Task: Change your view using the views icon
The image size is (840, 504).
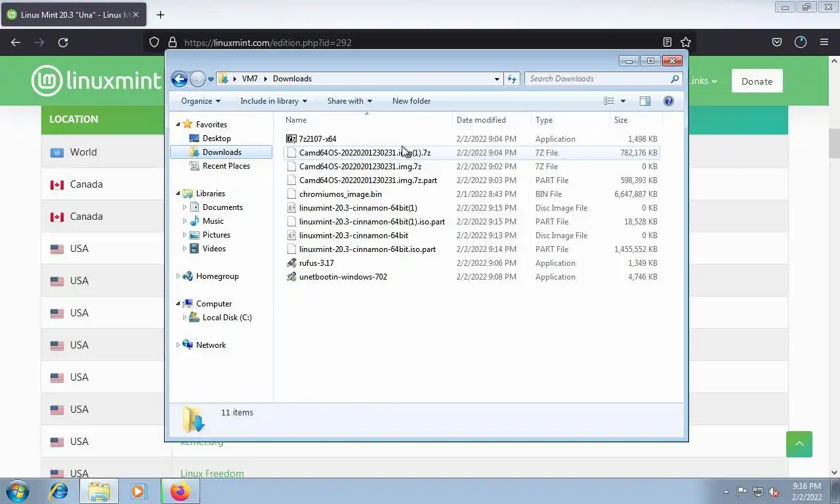Action: pyautogui.click(x=609, y=101)
